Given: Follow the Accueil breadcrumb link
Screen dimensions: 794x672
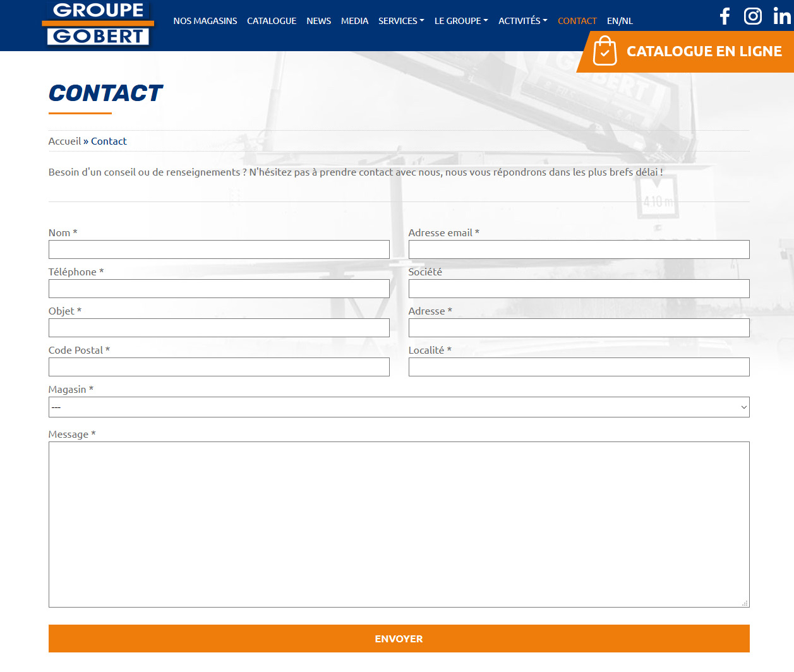Looking at the screenshot, I should (x=65, y=141).
